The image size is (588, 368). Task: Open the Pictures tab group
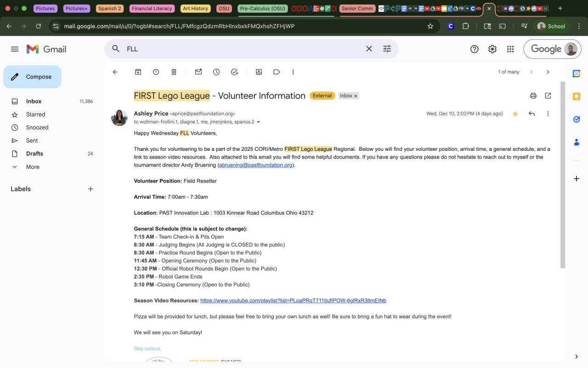click(x=45, y=8)
